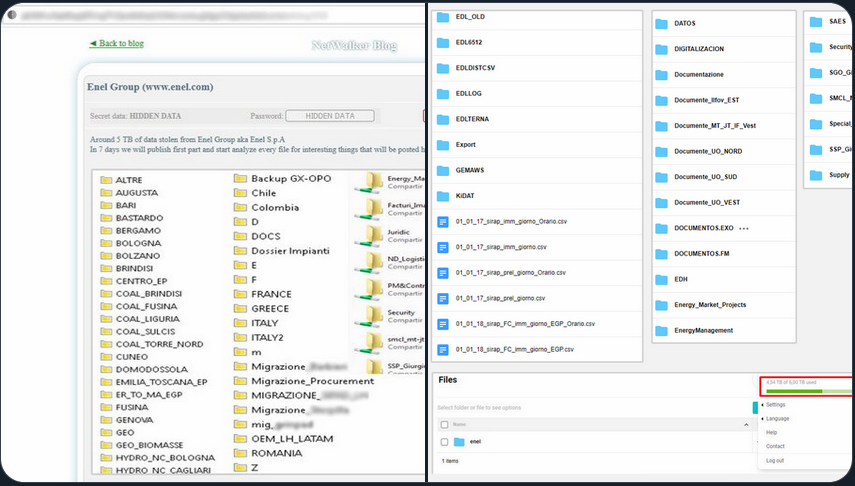Open the EDH folder icon

click(x=661, y=279)
